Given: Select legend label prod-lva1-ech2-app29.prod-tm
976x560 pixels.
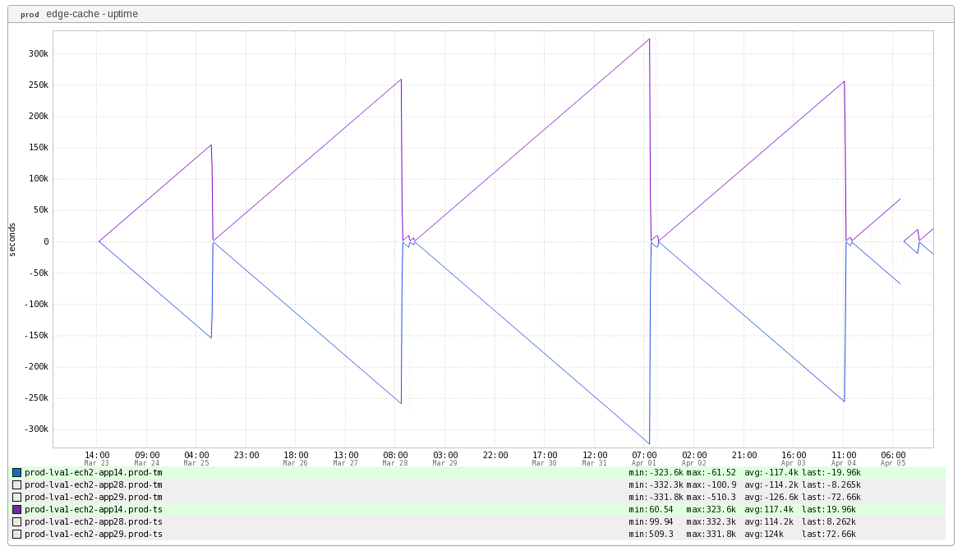Looking at the screenshot, I should [x=93, y=497].
